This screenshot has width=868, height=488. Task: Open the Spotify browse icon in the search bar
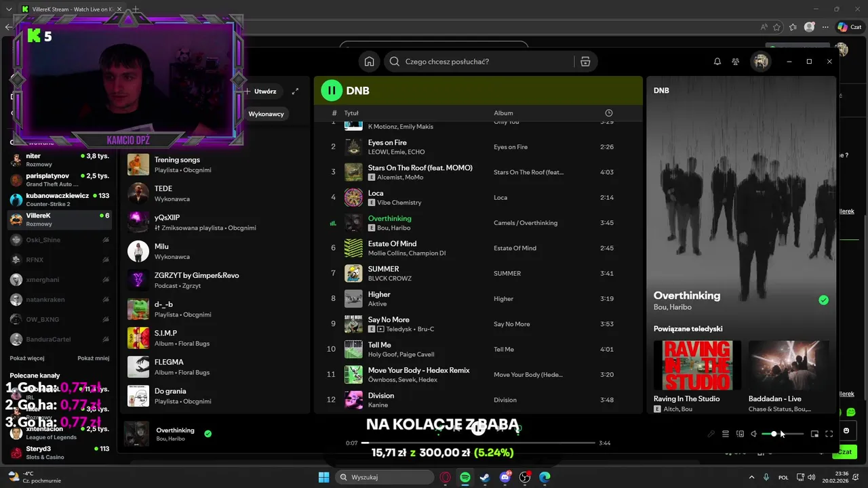pyautogui.click(x=585, y=62)
